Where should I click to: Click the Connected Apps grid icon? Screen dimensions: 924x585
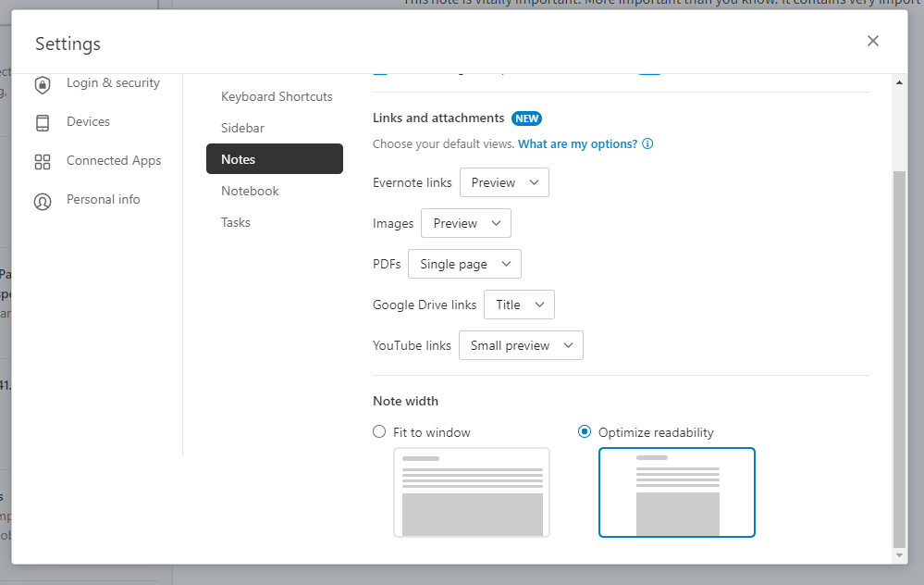[x=43, y=162]
